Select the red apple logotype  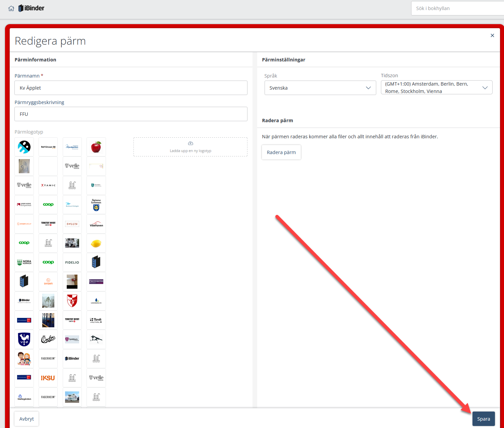(x=96, y=147)
